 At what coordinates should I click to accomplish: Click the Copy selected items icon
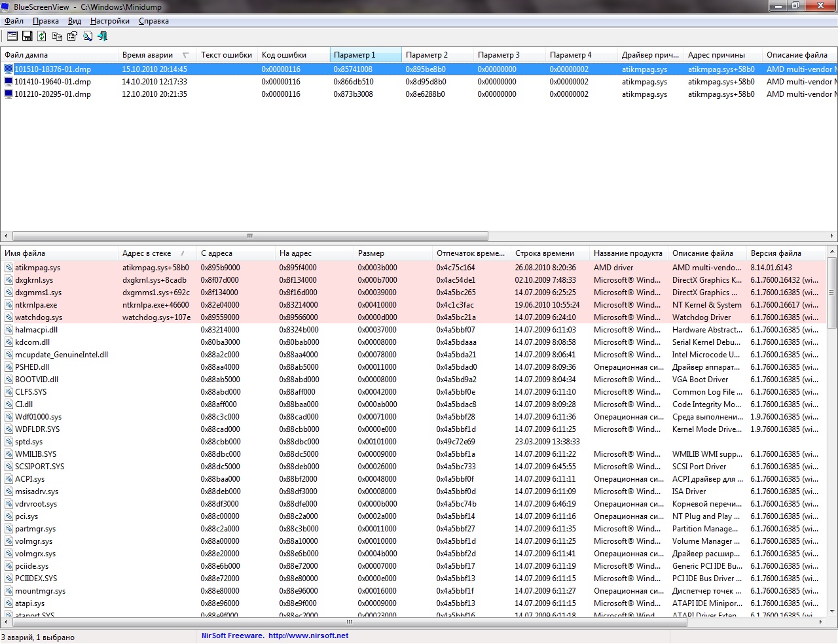tap(57, 36)
